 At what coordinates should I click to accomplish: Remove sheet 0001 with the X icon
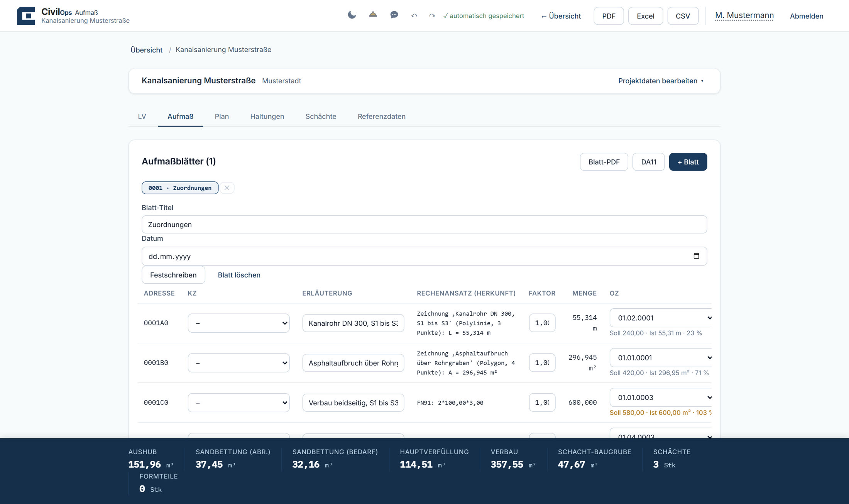227,188
